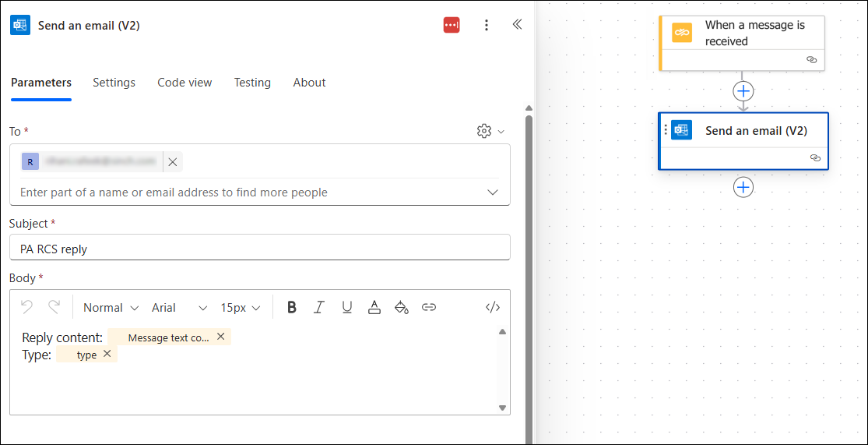Open the Arial font family dropdown
Image resolution: width=868 pixels, height=445 pixels.
coord(179,308)
